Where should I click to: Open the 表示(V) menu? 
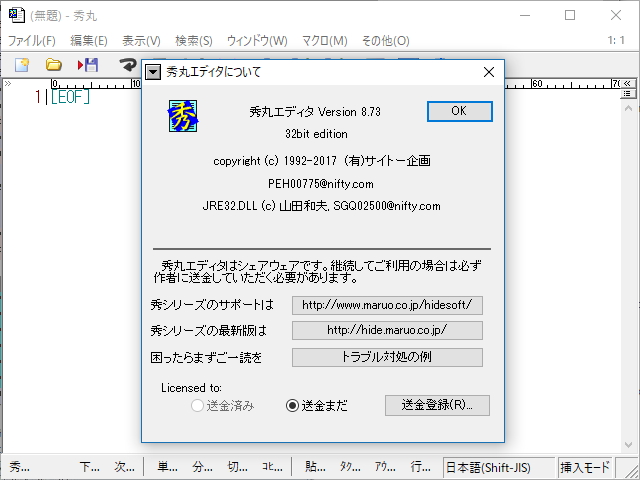pos(141,41)
